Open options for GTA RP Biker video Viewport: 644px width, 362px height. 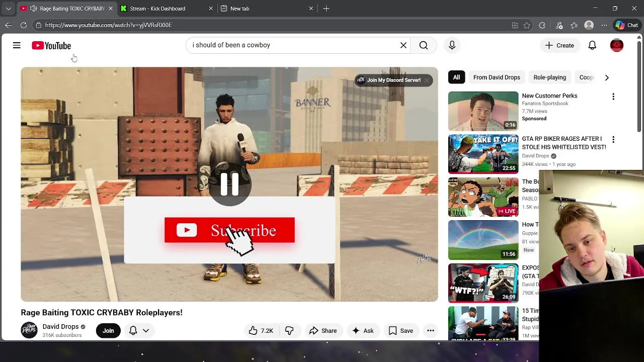coord(613,139)
